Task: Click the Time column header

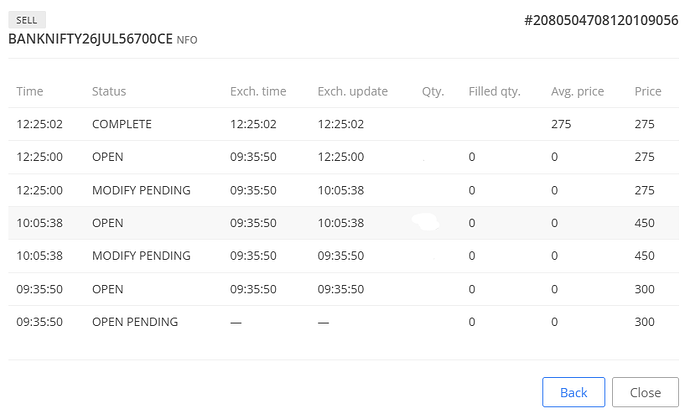Action: point(30,91)
